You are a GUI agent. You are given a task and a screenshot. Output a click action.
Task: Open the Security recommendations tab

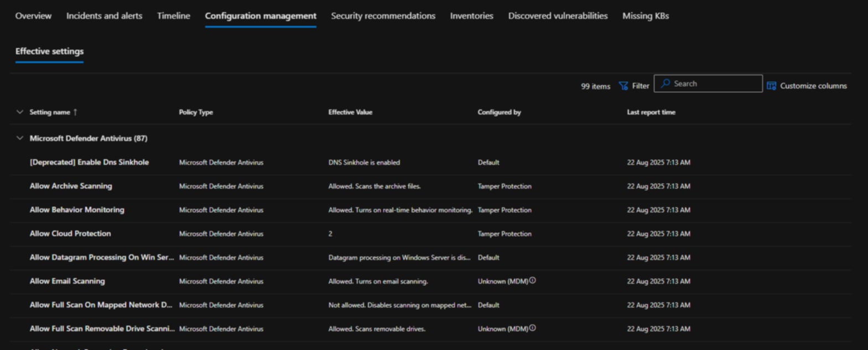coord(383,16)
